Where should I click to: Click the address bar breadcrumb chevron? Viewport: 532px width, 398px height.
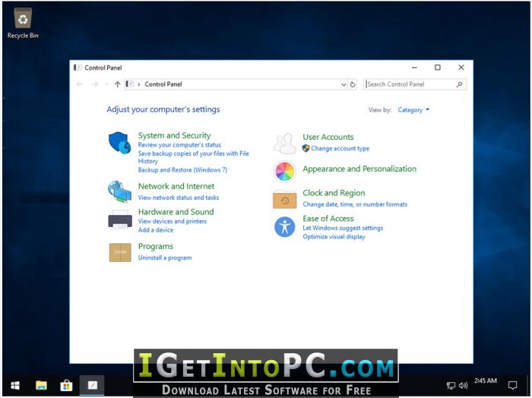click(139, 84)
